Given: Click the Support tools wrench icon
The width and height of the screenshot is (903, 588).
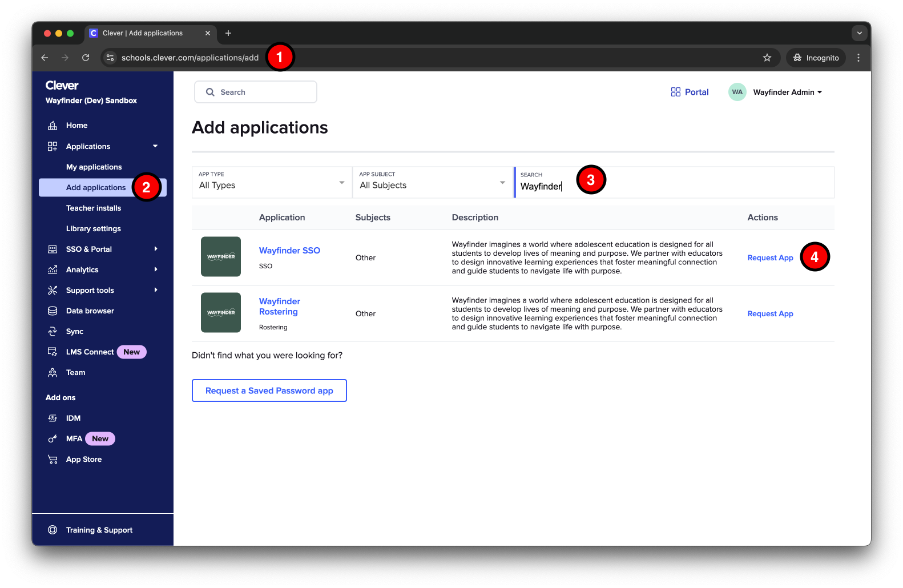Looking at the screenshot, I should [x=53, y=291].
